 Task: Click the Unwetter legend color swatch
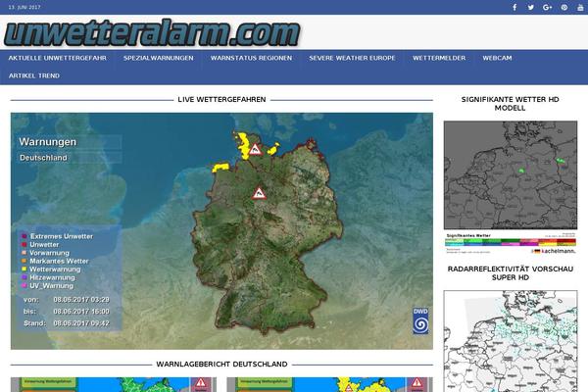(x=24, y=245)
